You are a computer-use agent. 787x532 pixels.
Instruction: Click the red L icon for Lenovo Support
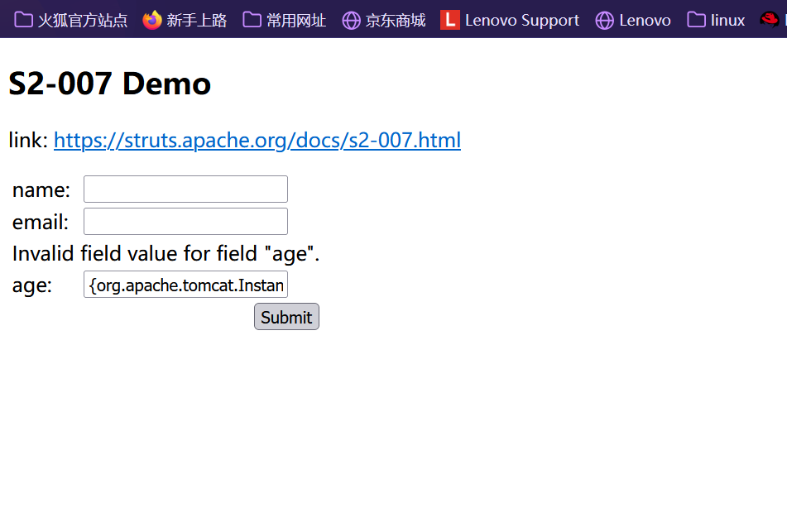pos(449,20)
